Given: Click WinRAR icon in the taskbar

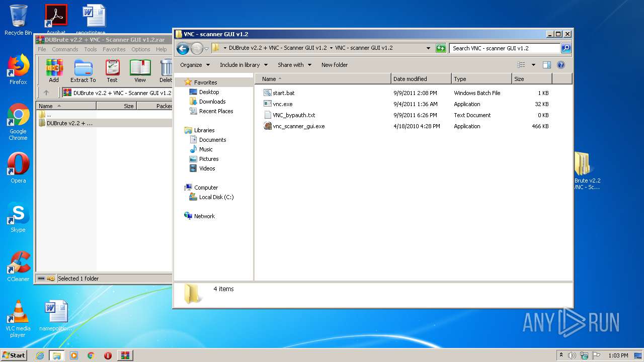Looking at the screenshot, I should (125, 355).
